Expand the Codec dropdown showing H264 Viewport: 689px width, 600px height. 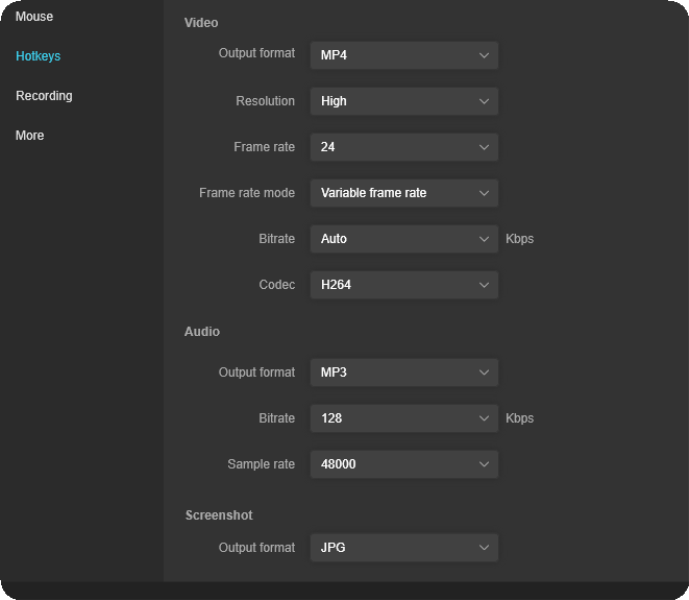click(x=403, y=285)
